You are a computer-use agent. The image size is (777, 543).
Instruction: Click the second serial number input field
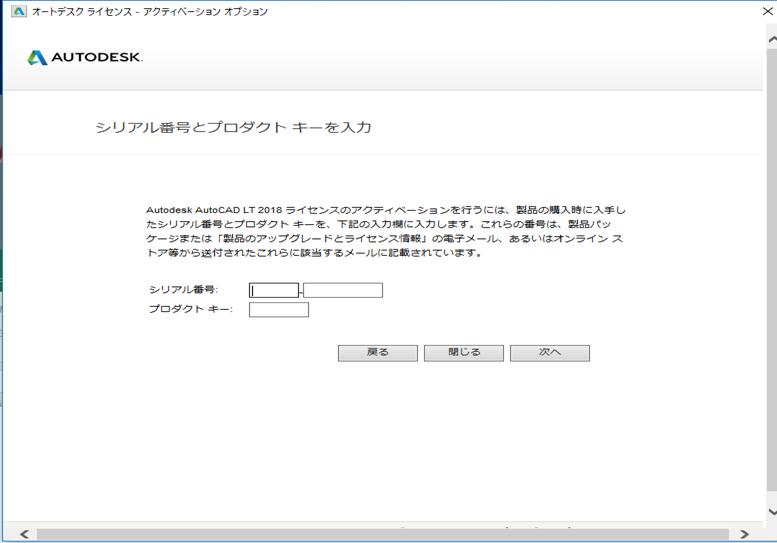tap(343, 290)
